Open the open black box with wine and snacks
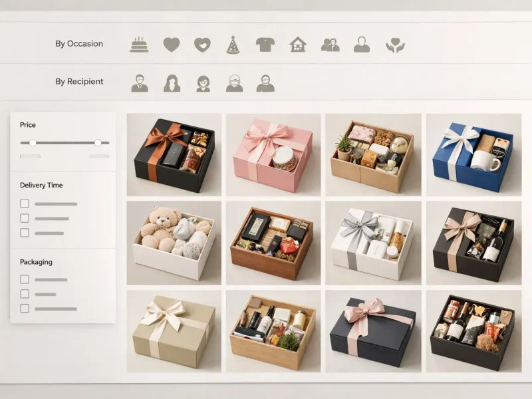Image resolution: width=532 pixels, height=399 pixels. click(x=473, y=331)
